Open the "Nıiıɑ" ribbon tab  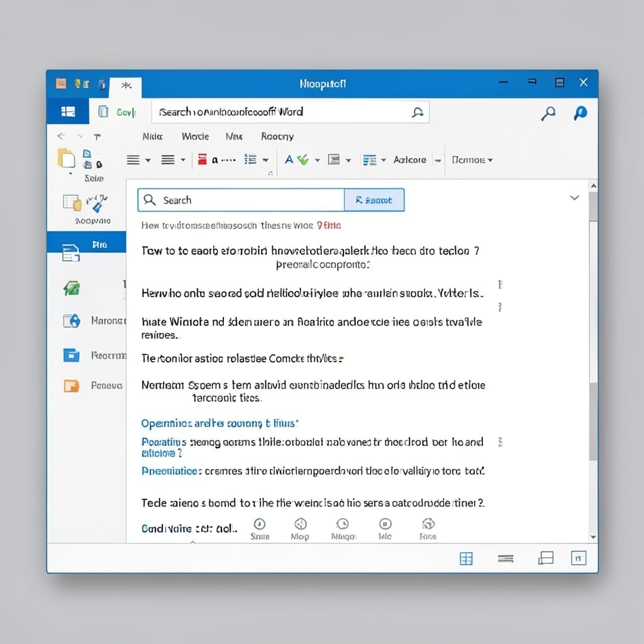pyautogui.click(x=153, y=136)
